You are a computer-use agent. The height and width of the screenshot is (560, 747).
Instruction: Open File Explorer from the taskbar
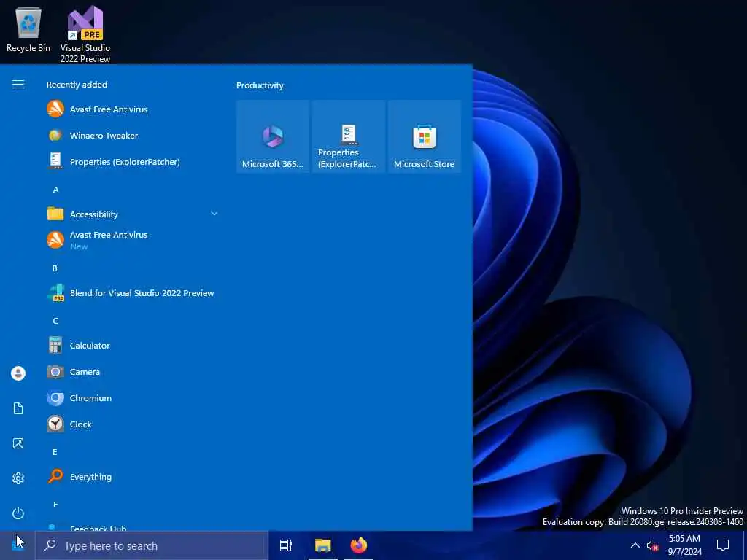[x=322, y=545]
